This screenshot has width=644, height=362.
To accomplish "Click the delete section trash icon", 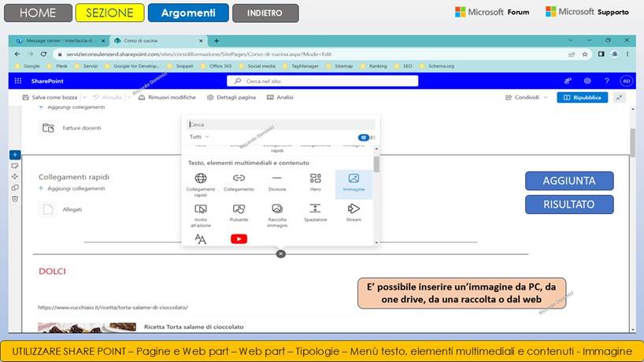I will pos(15,198).
